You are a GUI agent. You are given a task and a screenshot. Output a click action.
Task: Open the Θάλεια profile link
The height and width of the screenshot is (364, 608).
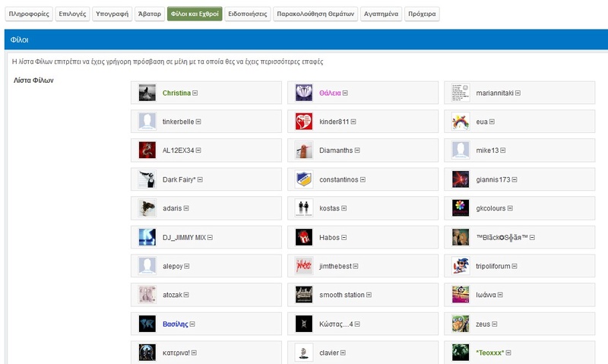[330, 93]
